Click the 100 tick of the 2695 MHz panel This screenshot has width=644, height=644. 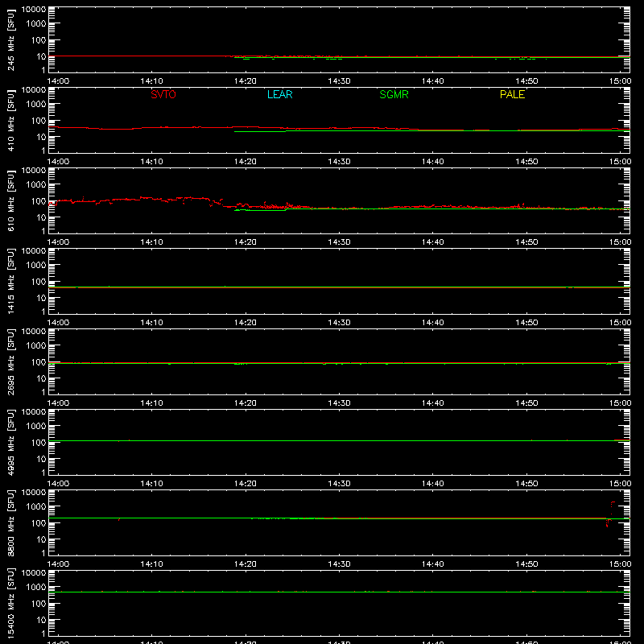pos(39,362)
